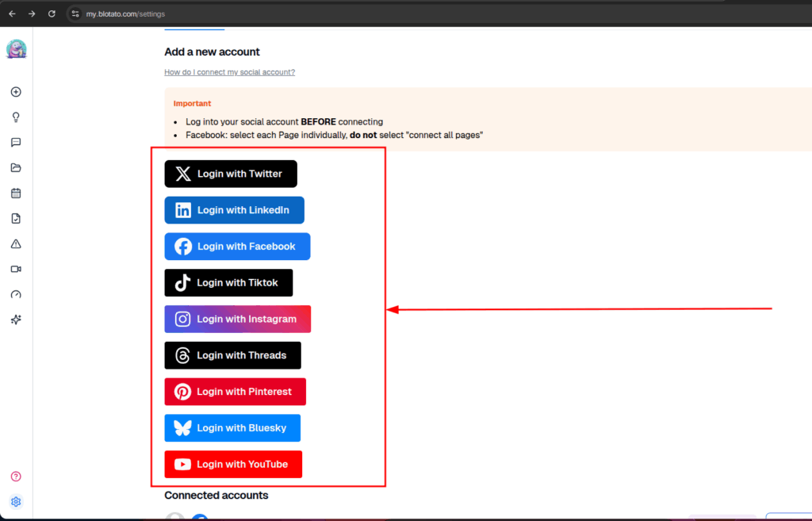Click the plus icon in the sidebar
Image resolution: width=812 pixels, height=521 pixels.
coord(16,92)
